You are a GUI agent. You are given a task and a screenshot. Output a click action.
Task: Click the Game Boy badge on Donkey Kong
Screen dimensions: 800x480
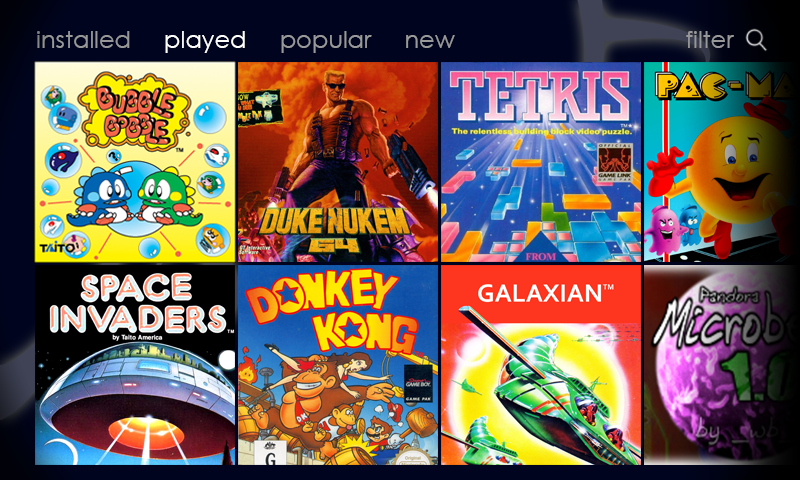tap(418, 384)
